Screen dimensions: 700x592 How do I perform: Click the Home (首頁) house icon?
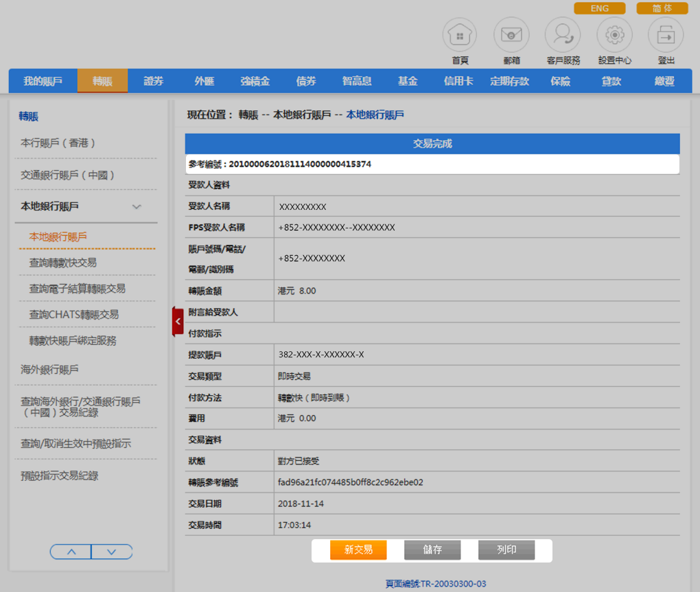click(460, 35)
